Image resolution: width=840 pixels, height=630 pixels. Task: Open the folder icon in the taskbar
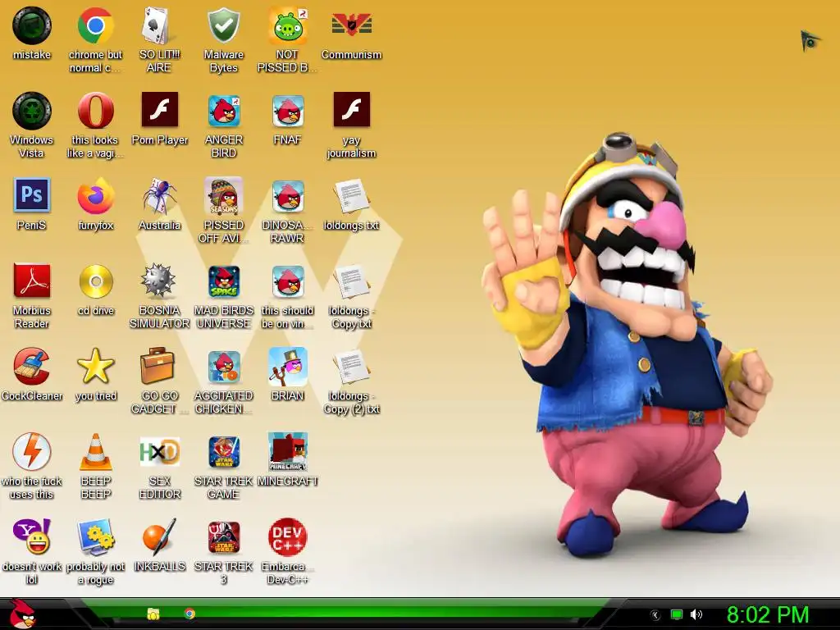[x=153, y=614]
